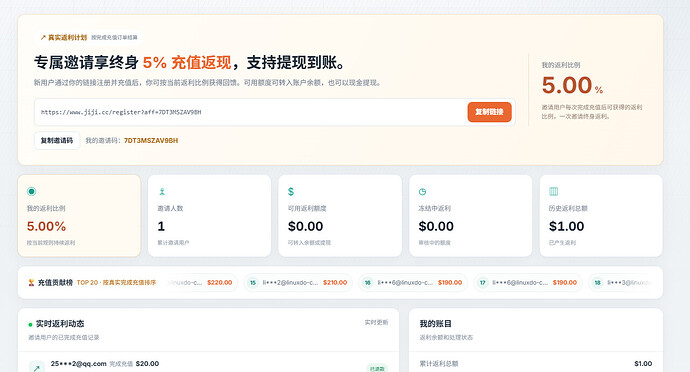
Task: Click the person icon on 邀请人数 card
Action: [x=162, y=192]
